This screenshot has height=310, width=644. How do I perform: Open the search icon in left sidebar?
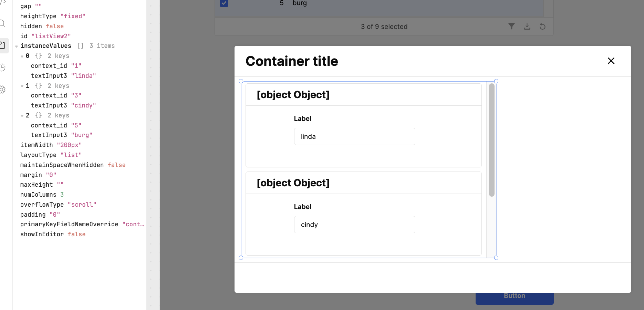[x=2, y=23]
